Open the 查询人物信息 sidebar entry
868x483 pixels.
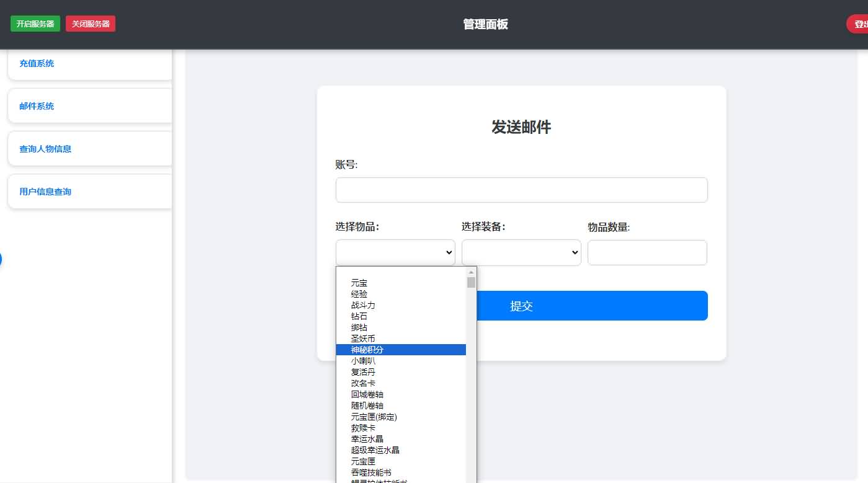click(x=45, y=149)
